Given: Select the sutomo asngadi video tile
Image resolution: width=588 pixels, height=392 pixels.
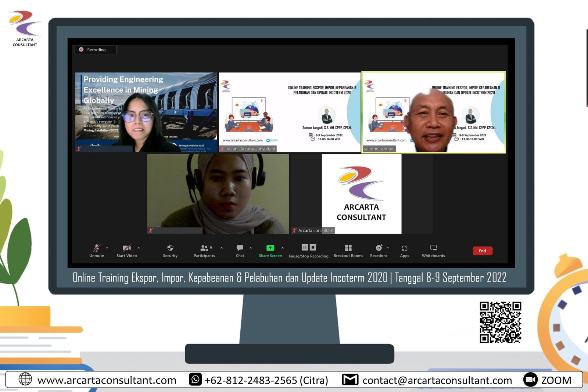Looking at the screenshot, I should [x=433, y=112].
